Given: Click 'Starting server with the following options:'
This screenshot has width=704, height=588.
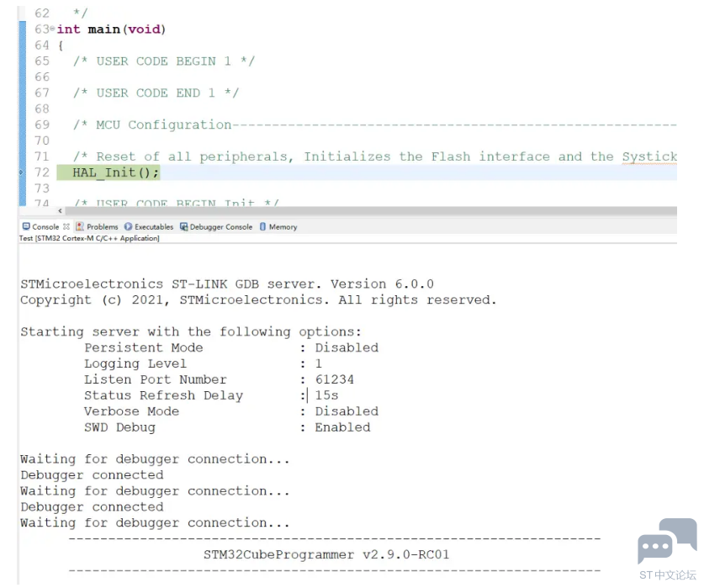Looking at the screenshot, I should [191, 332].
